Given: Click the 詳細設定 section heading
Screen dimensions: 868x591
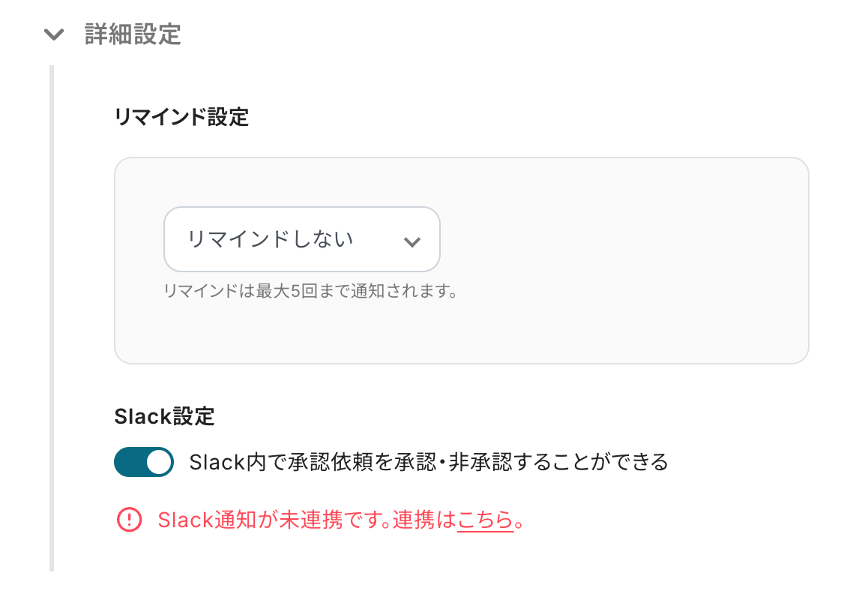Looking at the screenshot, I should click(x=133, y=34).
